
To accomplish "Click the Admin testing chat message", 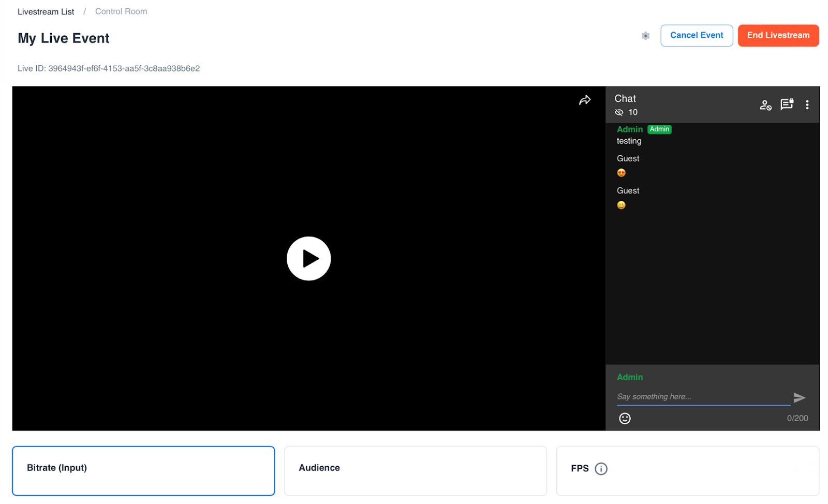I will [629, 141].
